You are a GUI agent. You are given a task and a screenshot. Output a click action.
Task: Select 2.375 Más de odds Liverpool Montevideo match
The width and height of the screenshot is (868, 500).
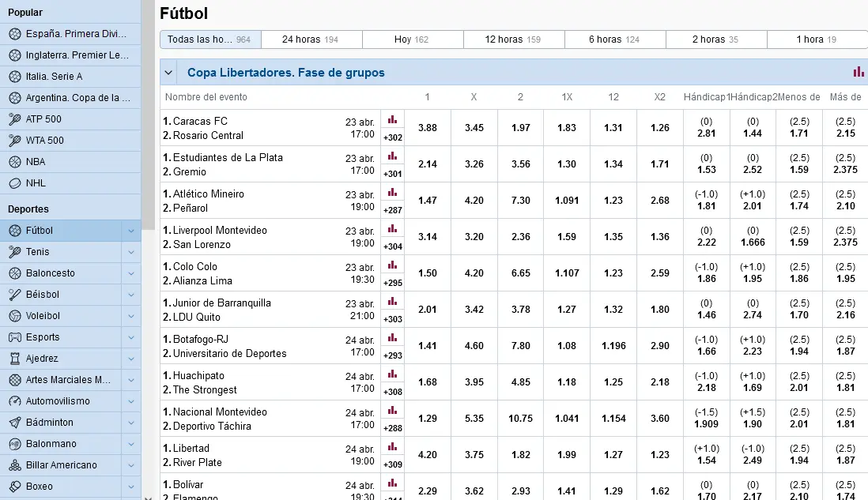click(845, 237)
